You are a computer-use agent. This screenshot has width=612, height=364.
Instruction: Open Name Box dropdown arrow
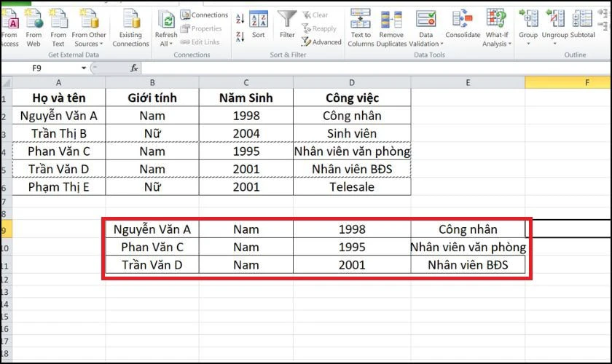(84, 68)
